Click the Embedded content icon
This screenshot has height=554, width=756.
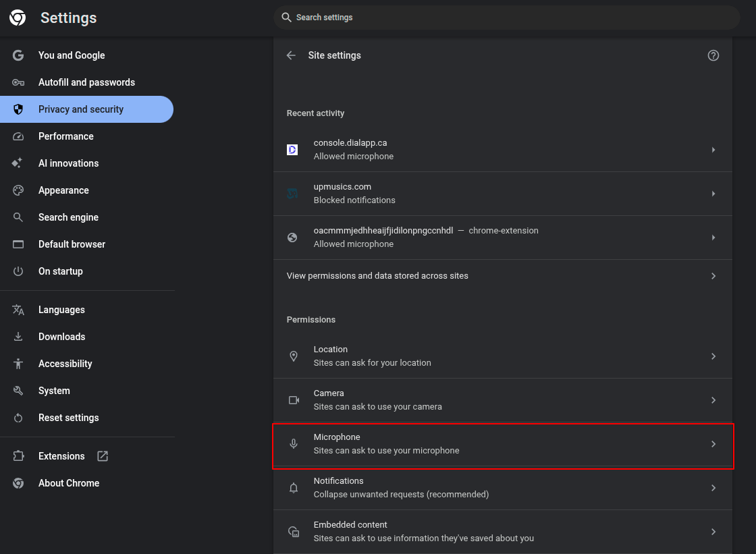tap(294, 531)
